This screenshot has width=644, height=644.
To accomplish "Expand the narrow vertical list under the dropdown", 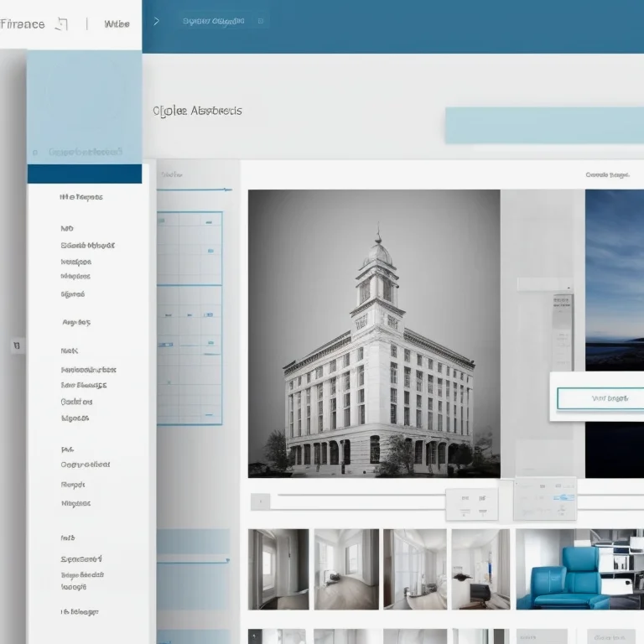I will coord(563,332).
